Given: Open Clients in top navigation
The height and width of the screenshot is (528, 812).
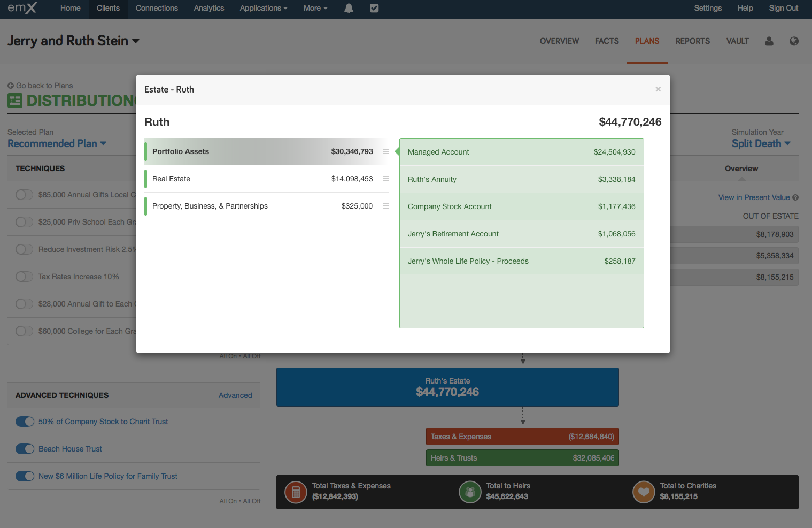Looking at the screenshot, I should 108,8.
